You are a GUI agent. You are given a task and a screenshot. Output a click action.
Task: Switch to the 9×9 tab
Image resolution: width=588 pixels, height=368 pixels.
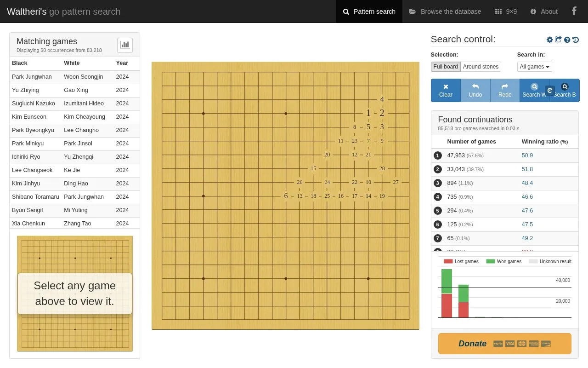coord(506,11)
